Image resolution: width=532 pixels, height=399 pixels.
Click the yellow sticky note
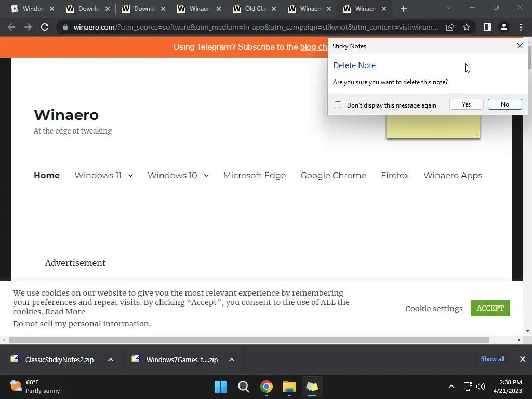(433, 126)
